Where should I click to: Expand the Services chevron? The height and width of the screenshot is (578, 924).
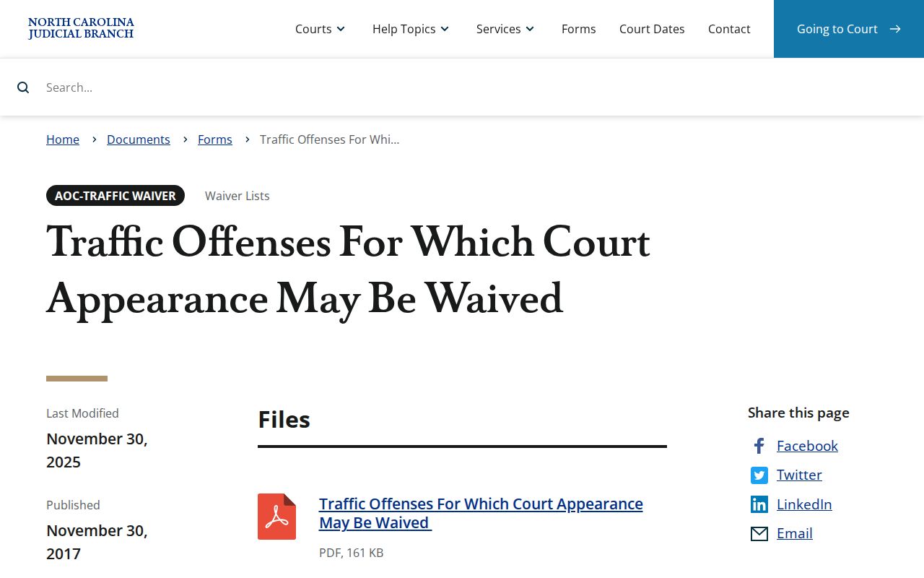[x=530, y=29]
